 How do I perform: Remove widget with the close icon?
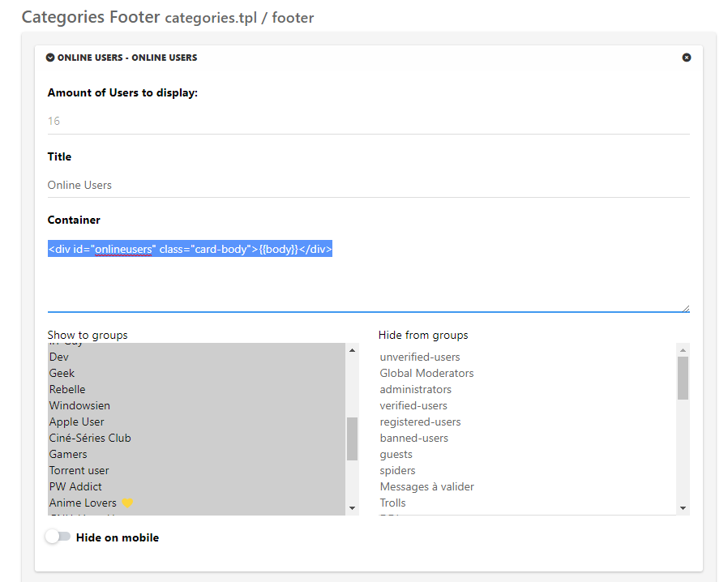pyautogui.click(x=687, y=58)
